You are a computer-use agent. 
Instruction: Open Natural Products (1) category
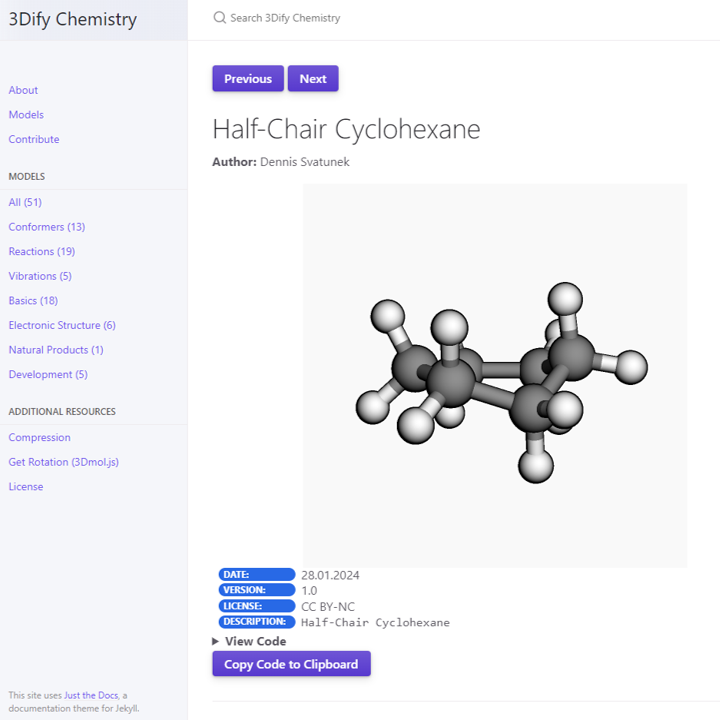56,350
